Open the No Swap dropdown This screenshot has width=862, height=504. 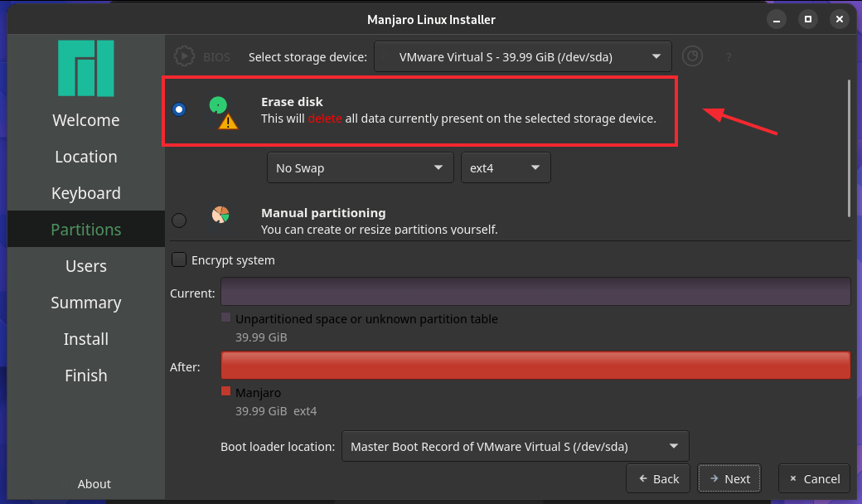point(360,167)
